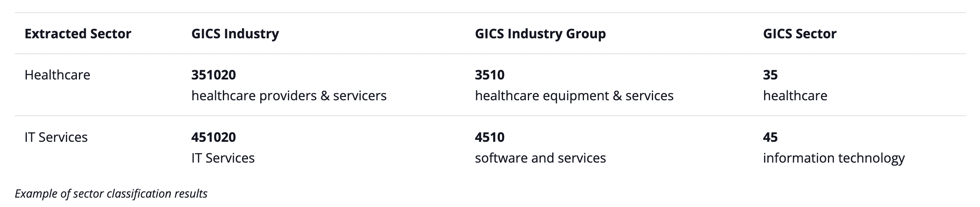Click IT Services in Extracted Sector column
The width and height of the screenshot is (980, 207).
pyautogui.click(x=56, y=137)
